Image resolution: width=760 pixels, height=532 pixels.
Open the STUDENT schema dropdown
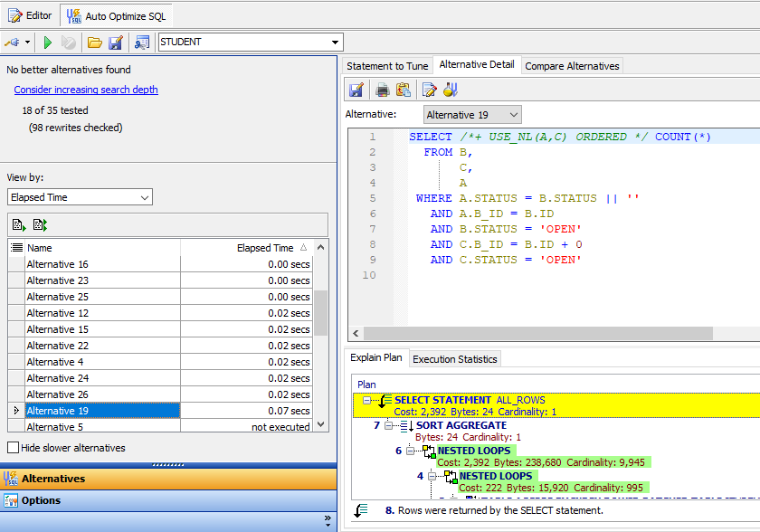click(335, 43)
